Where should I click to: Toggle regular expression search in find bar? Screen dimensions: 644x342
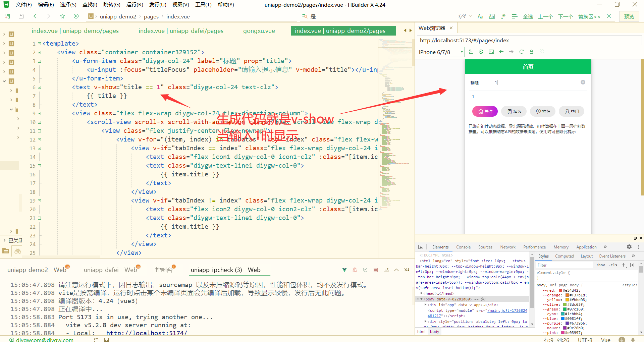503,16
